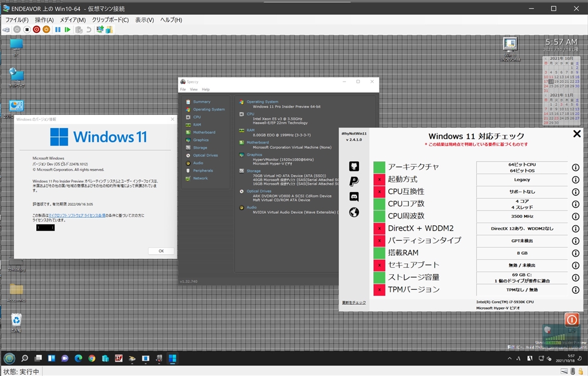Open the 表示(V) menu
Screen dimensions: 588x376
(144, 20)
